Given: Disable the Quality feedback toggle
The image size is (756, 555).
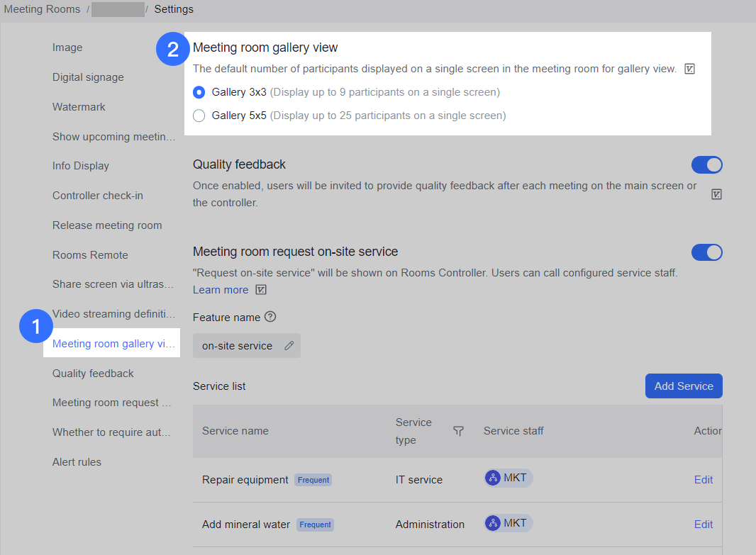Looking at the screenshot, I should tap(707, 164).
